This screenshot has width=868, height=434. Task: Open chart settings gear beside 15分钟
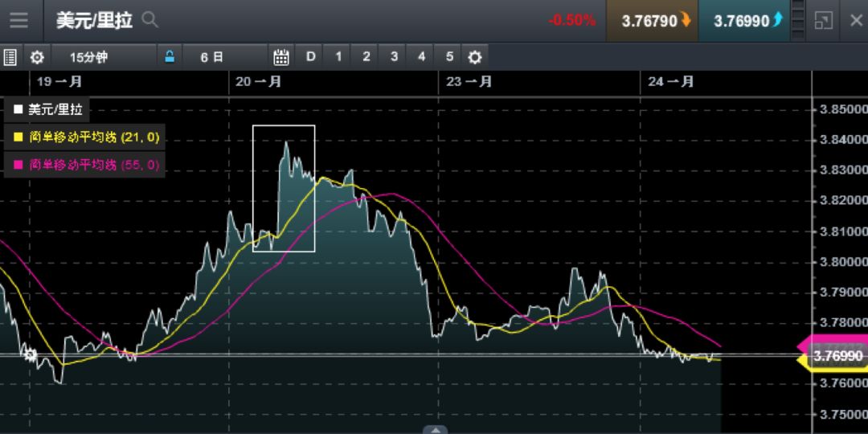[36, 57]
